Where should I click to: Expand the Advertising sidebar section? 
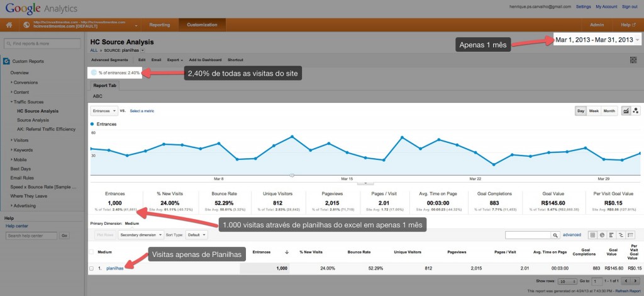click(x=25, y=205)
